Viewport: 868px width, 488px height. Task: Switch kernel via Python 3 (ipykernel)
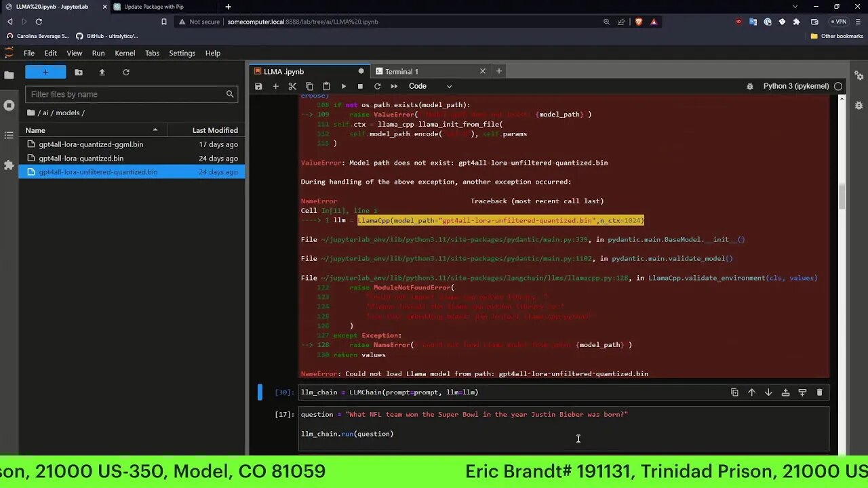tap(795, 86)
